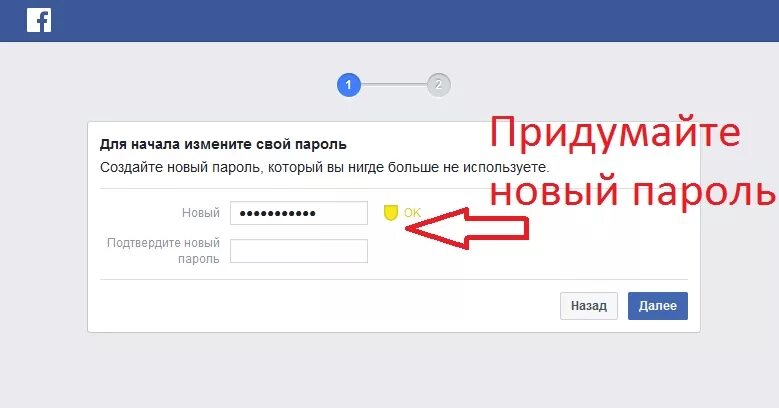Image resolution: width=779 pixels, height=408 pixels.
Task: Click the yellow password strength shield icon
Action: (391, 213)
